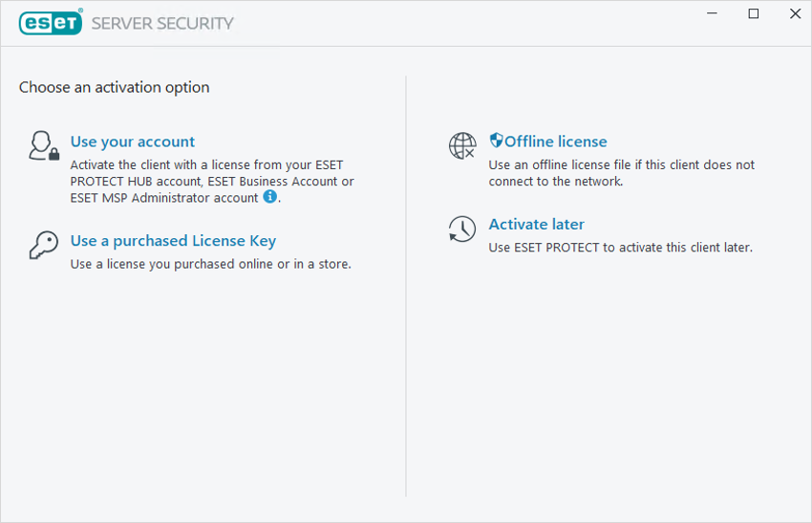Click the clock icon for Activate later

point(462,229)
